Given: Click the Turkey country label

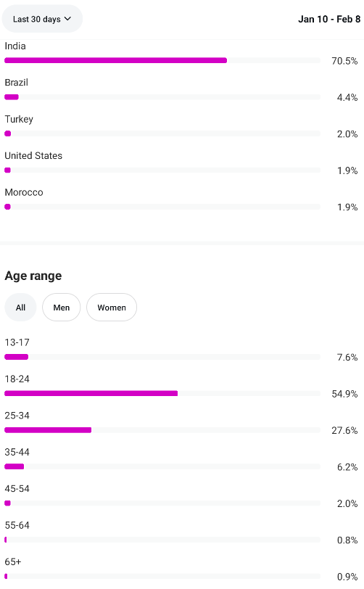Looking at the screenshot, I should 19,119.
